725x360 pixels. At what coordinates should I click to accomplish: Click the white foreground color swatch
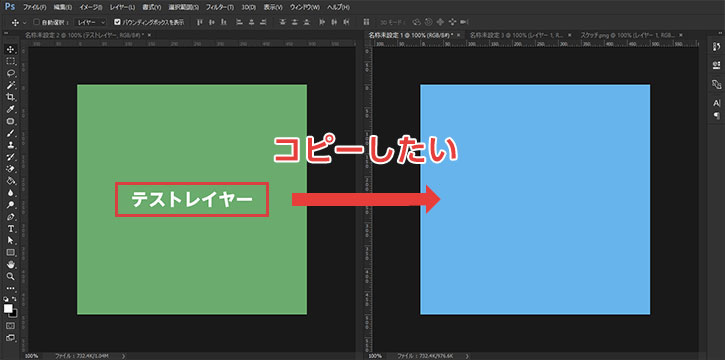tap(8, 308)
